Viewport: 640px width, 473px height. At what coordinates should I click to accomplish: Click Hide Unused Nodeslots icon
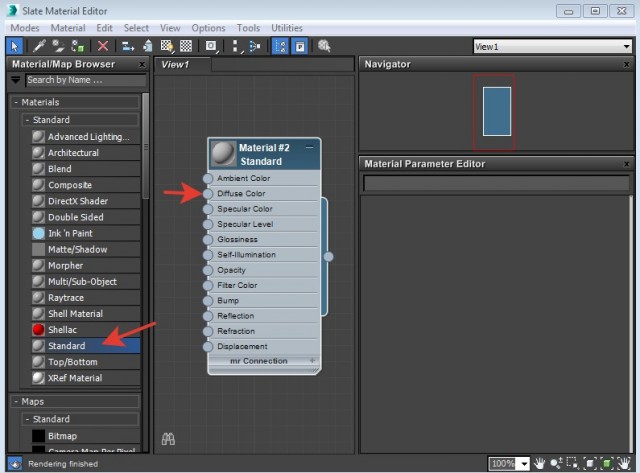click(x=147, y=46)
